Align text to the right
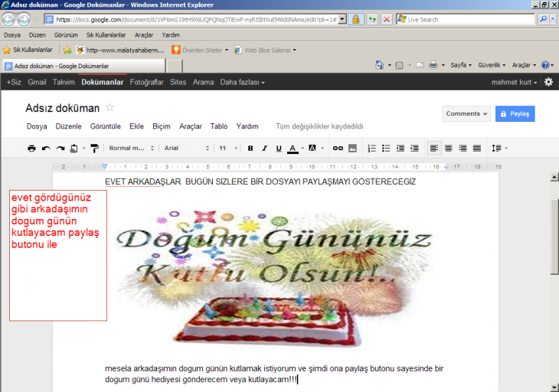The width and height of the screenshot is (559, 392). coord(463,149)
